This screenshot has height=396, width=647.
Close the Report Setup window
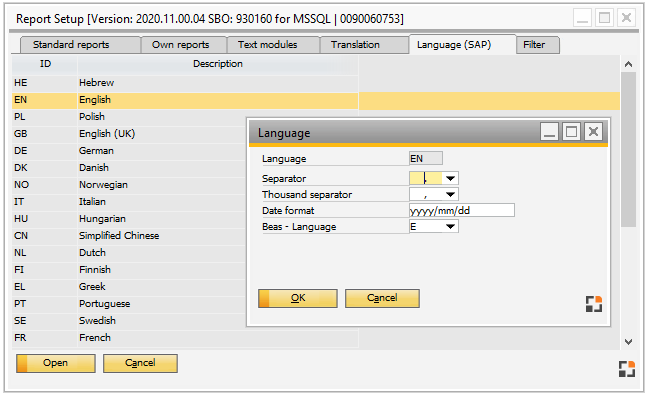[x=626, y=18]
